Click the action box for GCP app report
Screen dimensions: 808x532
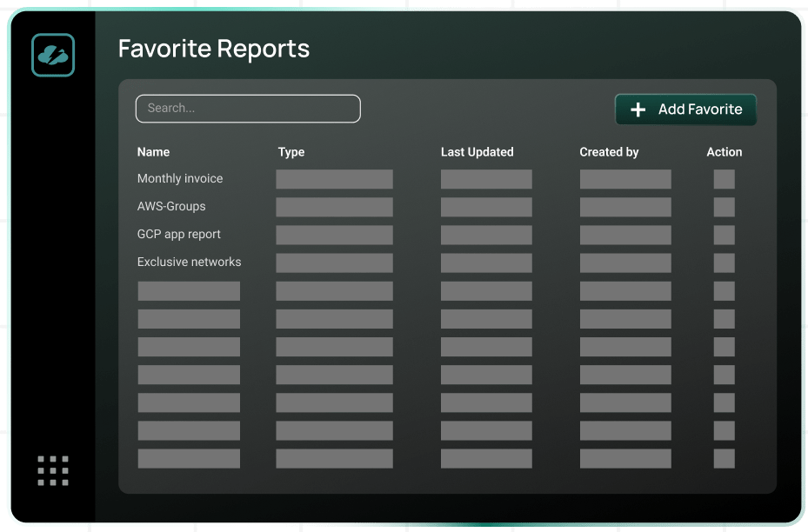[724, 235]
